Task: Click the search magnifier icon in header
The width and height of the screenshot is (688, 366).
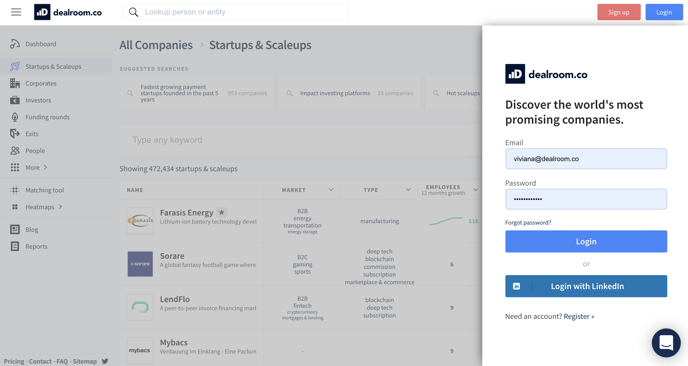Action: [133, 12]
